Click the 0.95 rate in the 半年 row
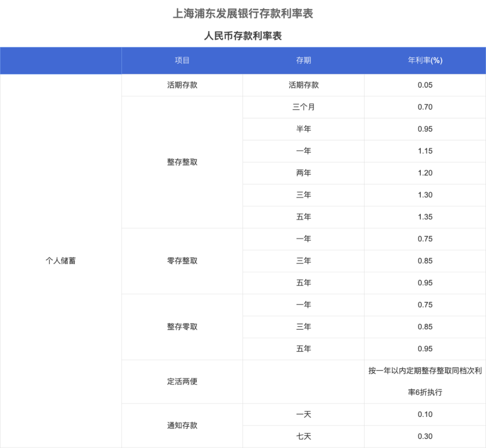Image resolution: width=486 pixels, height=448 pixels. 425,129
